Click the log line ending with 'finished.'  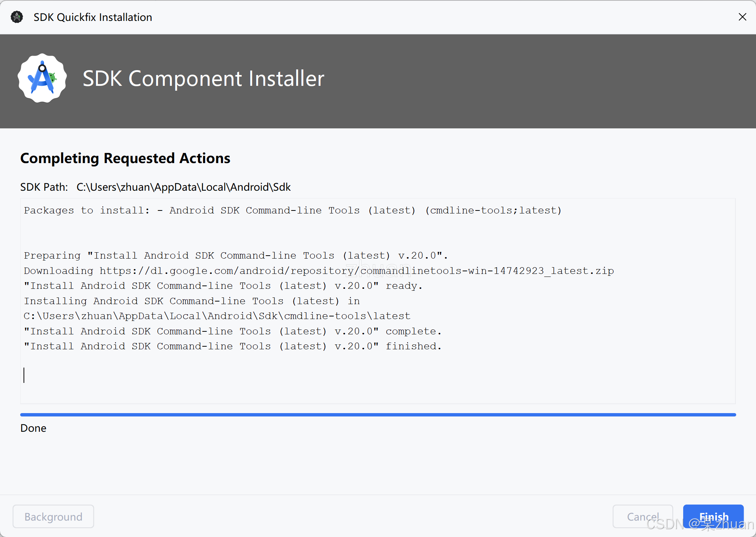click(232, 346)
